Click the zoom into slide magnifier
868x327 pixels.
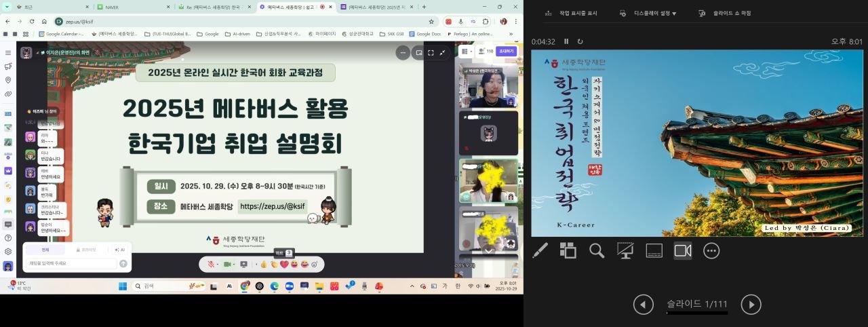point(597,251)
